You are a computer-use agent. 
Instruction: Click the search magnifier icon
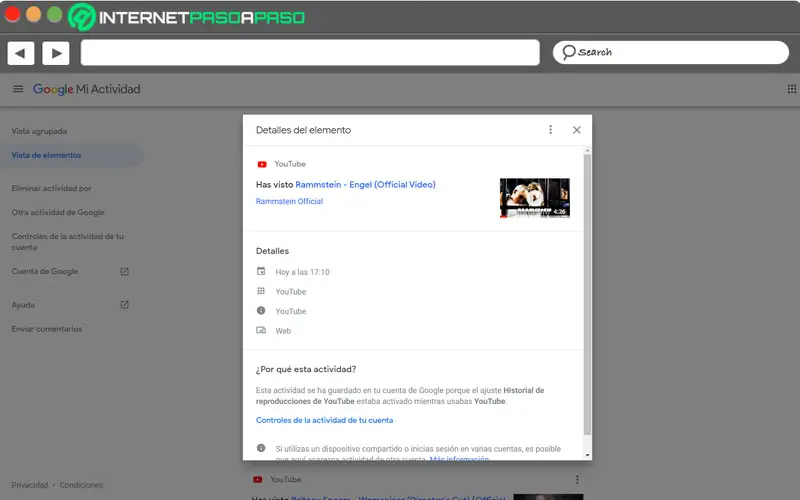coord(568,52)
